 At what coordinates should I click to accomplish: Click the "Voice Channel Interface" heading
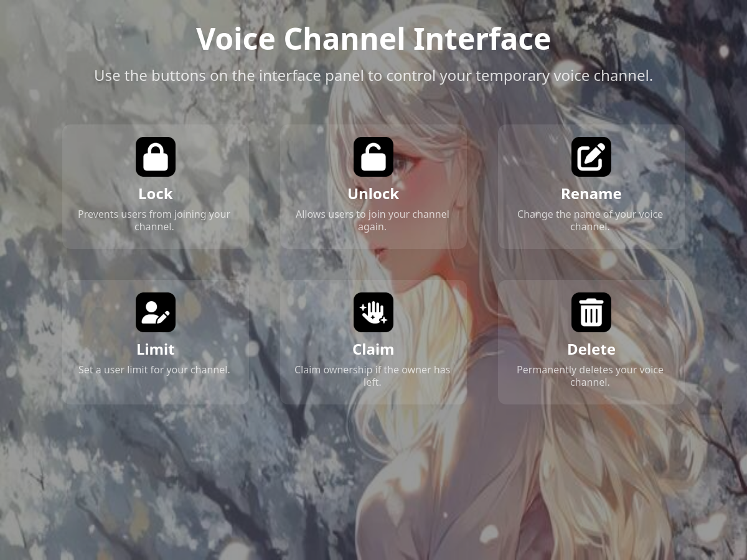pos(374,39)
